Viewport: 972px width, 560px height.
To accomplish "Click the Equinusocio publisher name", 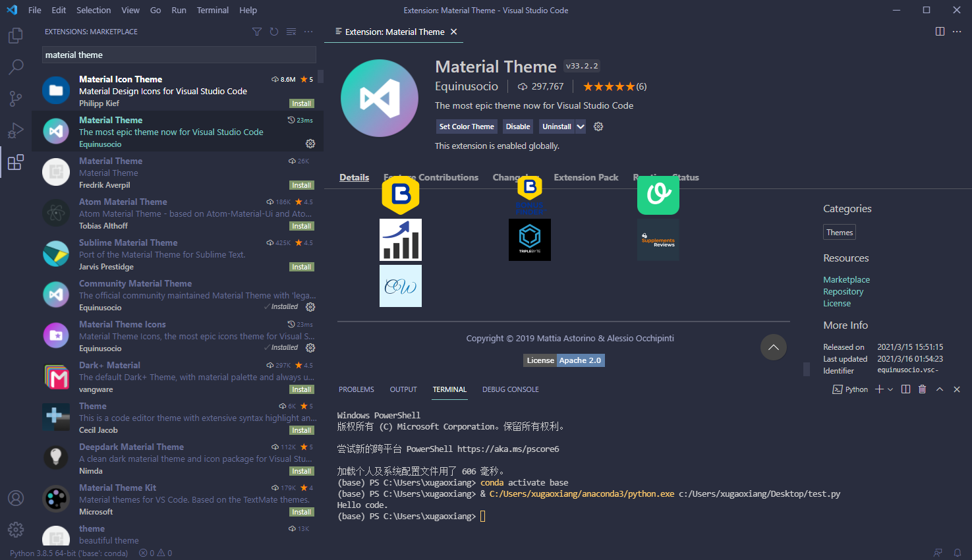I will [467, 86].
